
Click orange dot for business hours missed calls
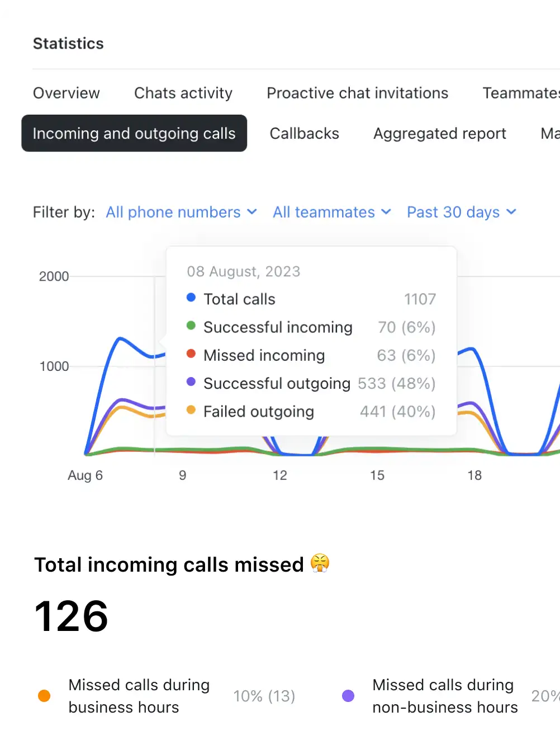(x=44, y=696)
